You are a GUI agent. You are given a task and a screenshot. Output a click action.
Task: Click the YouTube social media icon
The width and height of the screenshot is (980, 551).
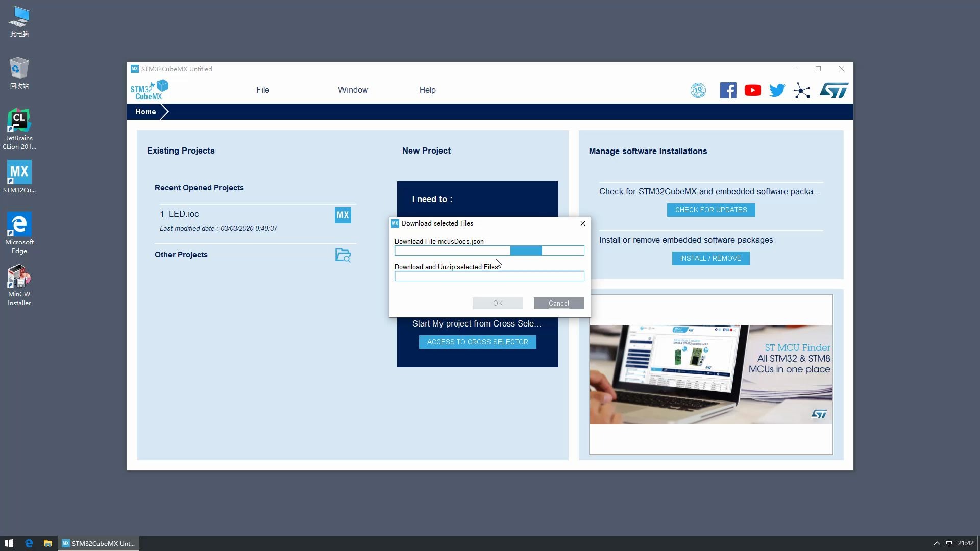[752, 90]
